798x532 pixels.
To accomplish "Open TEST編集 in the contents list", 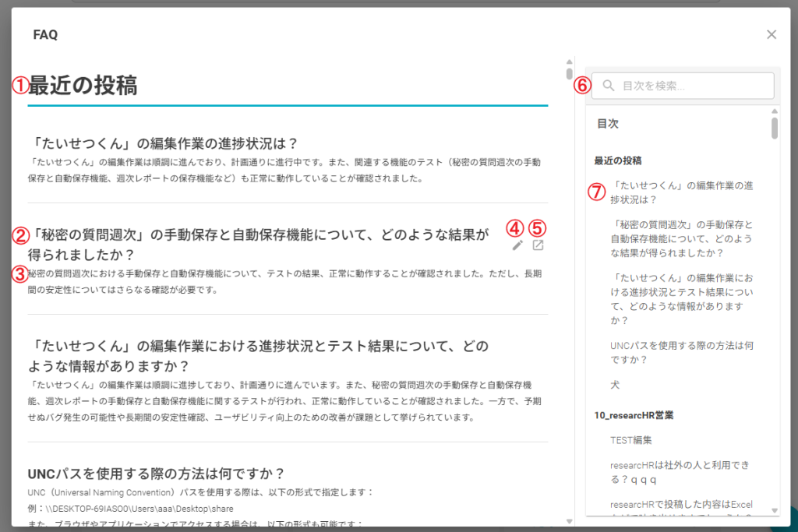I will 631,440.
